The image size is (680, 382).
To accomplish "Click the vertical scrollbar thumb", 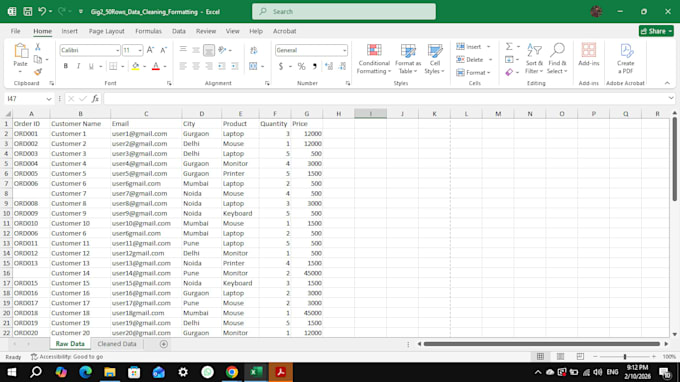I will pos(674,159).
